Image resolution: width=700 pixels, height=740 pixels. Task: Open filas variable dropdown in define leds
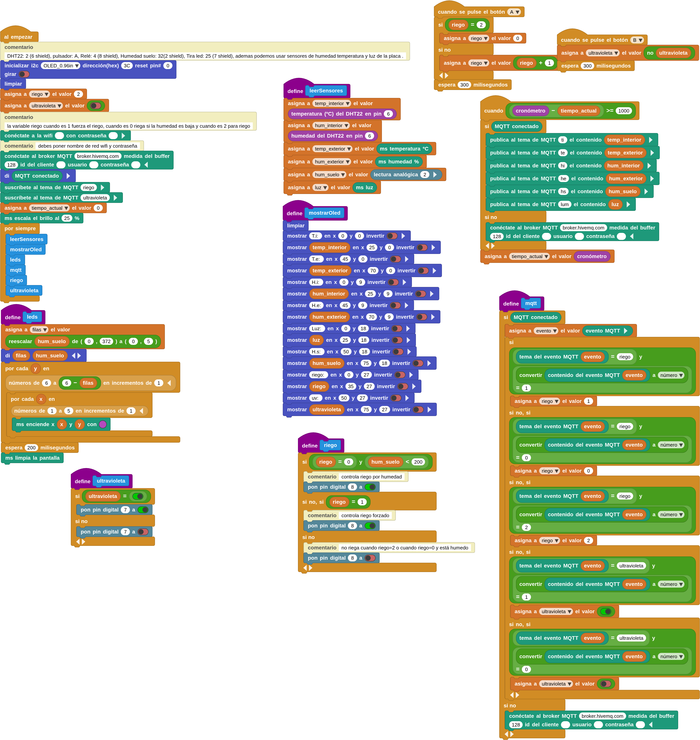39,330
